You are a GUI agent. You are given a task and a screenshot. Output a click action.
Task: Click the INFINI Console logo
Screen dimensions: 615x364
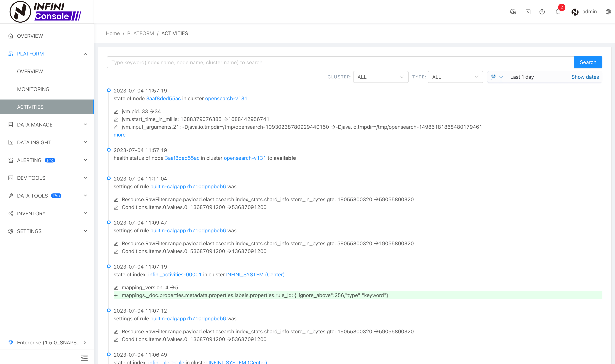(x=45, y=11)
